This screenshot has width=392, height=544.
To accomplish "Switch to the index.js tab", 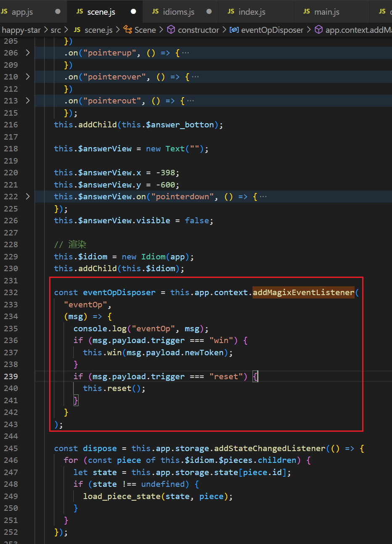I will pyautogui.click(x=252, y=12).
